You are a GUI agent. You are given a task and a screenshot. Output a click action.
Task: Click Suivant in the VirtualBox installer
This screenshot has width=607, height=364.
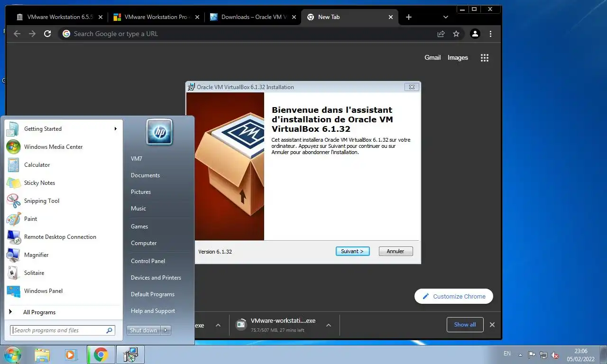[352, 251]
